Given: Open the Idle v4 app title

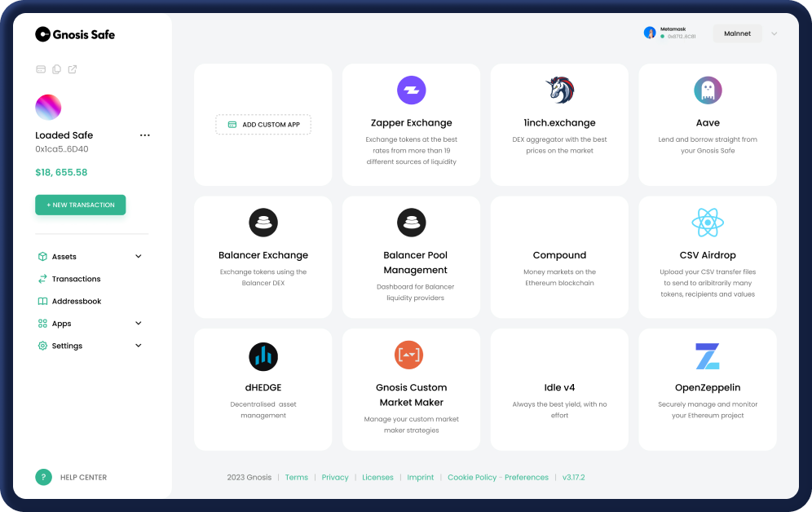Looking at the screenshot, I should (559, 387).
